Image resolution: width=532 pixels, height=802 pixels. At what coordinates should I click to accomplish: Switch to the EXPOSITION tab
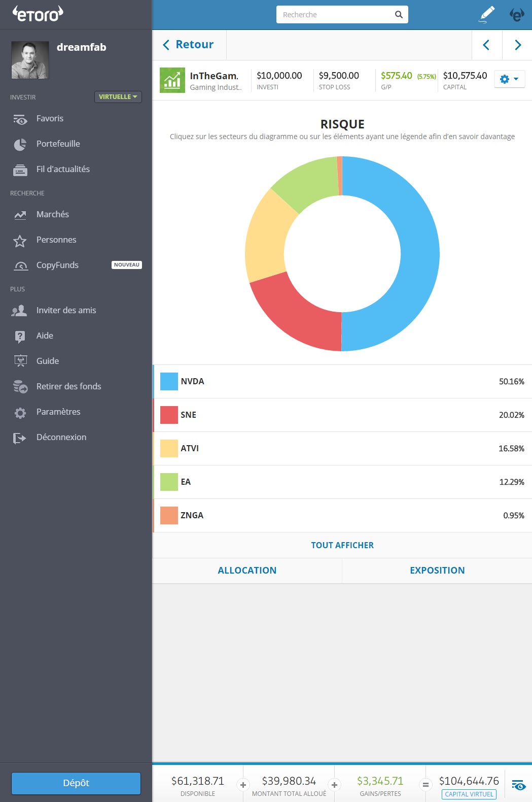coord(437,571)
